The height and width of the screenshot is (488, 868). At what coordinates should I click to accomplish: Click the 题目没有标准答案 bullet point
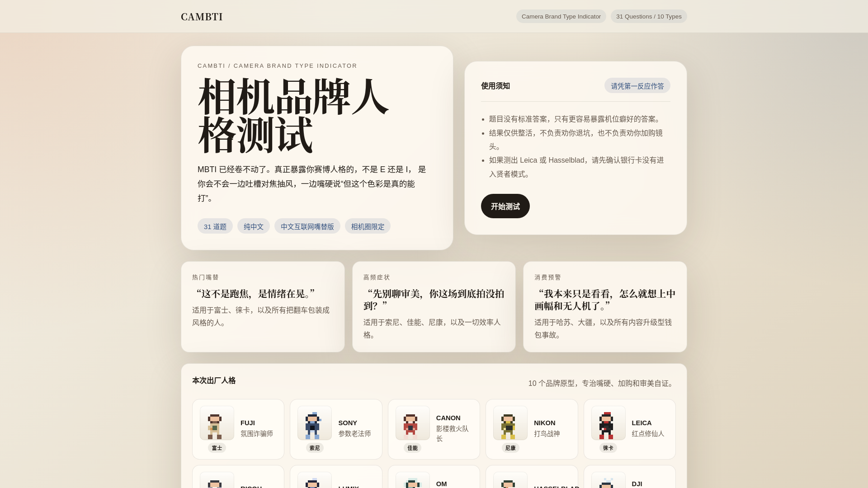[x=576, y=119]
